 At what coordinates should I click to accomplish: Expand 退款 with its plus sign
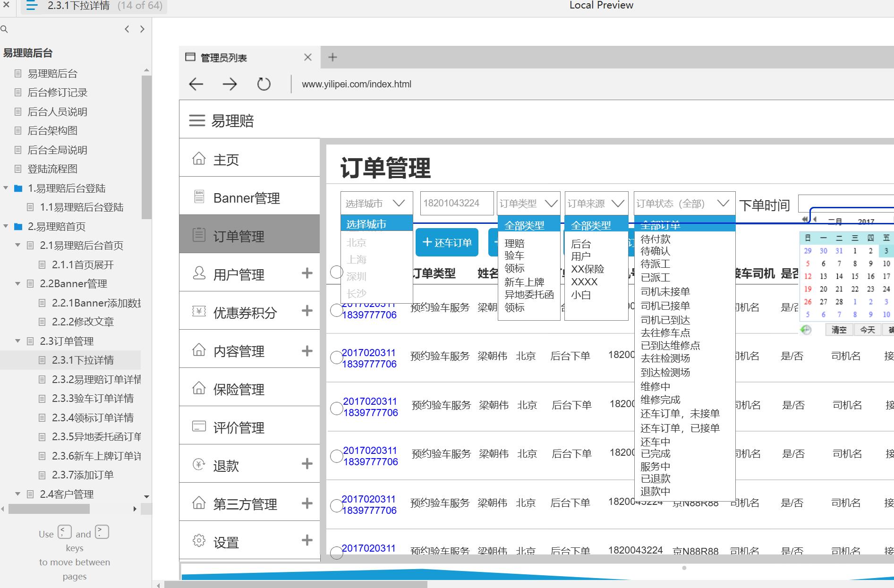tap(307, 464)
